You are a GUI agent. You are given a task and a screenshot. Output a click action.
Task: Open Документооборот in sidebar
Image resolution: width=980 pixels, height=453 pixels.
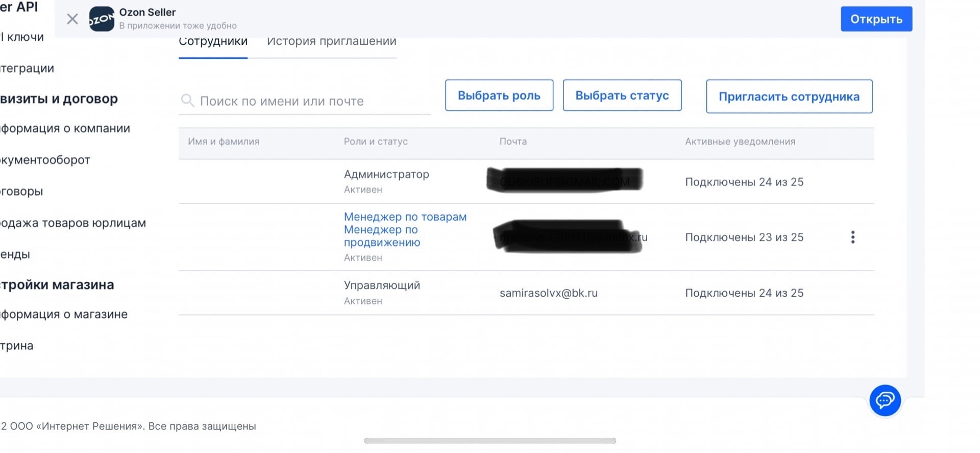click(x=45, y=160)
